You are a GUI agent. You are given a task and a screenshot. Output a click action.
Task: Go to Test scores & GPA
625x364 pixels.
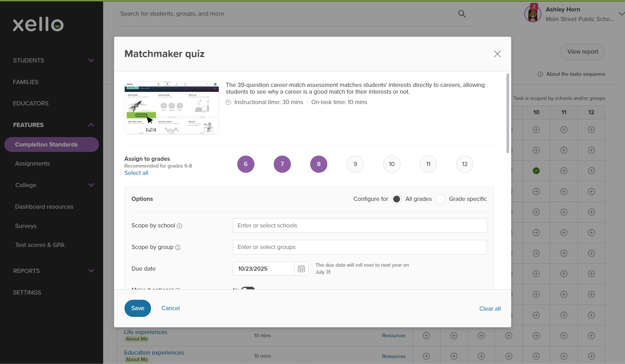coord(40,245)
